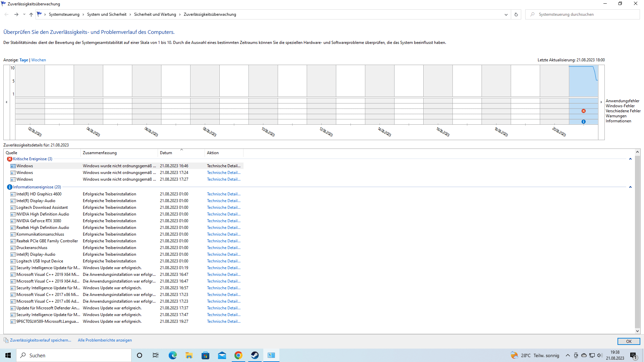Screen dimensions: 644x362
Task: Open Cortana circle icon on taskbar
Action: tap(140, 355)
